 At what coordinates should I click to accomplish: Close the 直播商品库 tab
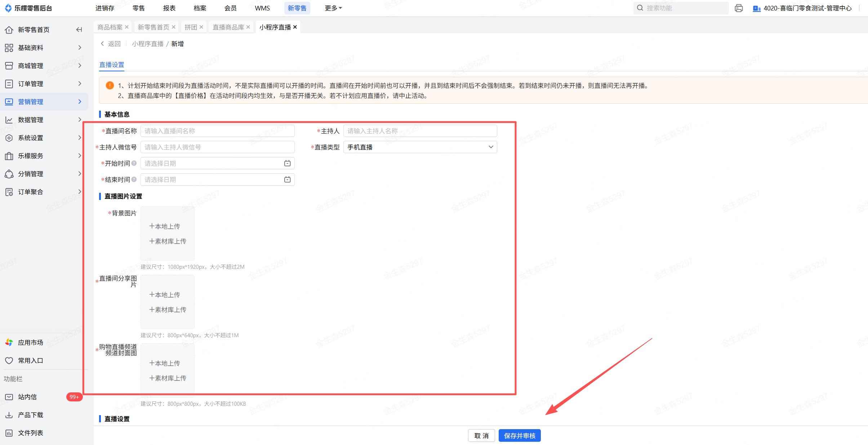(x=248, y=27)
